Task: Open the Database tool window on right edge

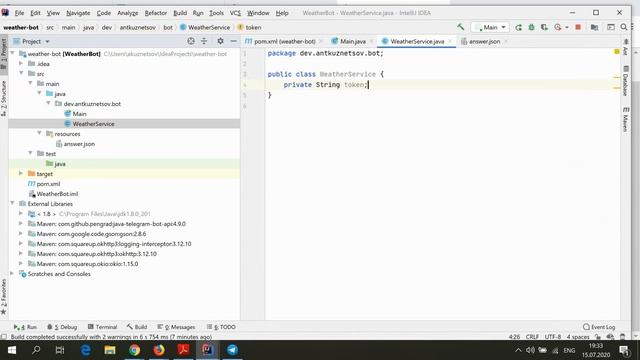Action: pyautogui.click(x=626, y=81)
